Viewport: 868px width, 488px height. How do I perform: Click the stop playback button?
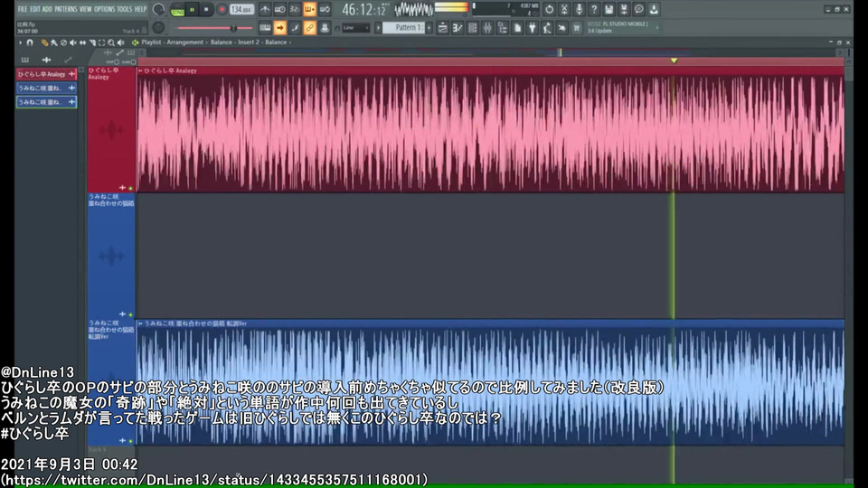tap(206, 9)
